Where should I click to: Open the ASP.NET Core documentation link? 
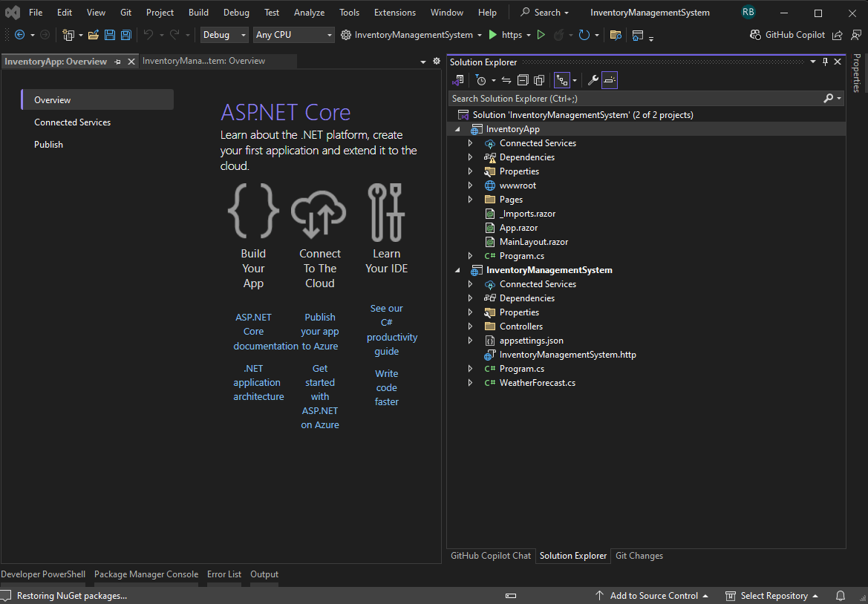[253, 331]
